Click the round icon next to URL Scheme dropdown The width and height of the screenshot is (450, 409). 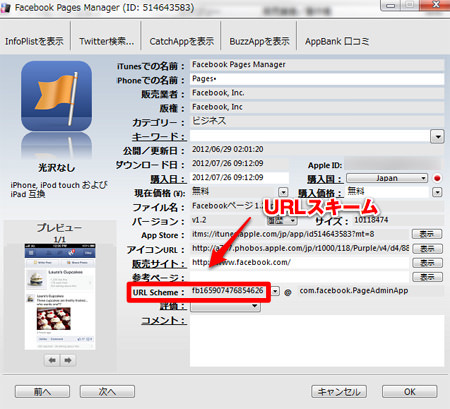tap(287, 292)
